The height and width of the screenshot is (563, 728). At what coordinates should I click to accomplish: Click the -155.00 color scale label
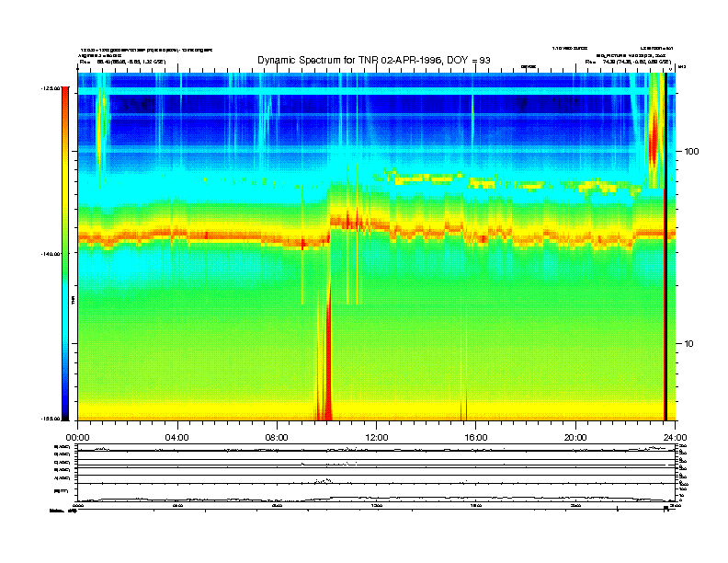[x=51, y=419]
